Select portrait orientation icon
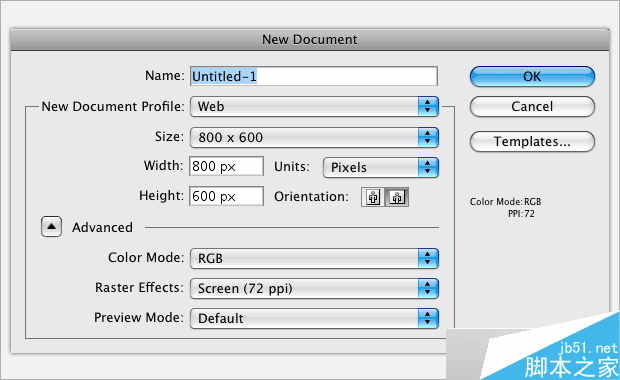This screenshot has height=380, width=620. click(x=373, y=197)
